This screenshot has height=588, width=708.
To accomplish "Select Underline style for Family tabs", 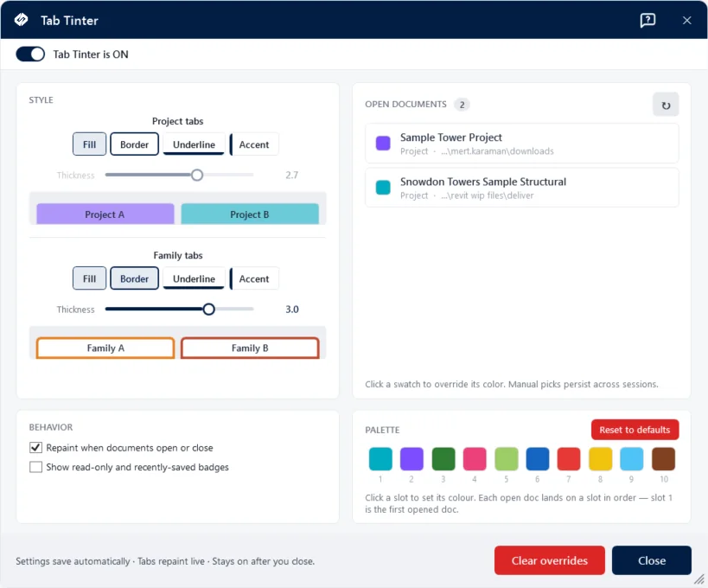I will pyautogui.click(x=194, y=278).
